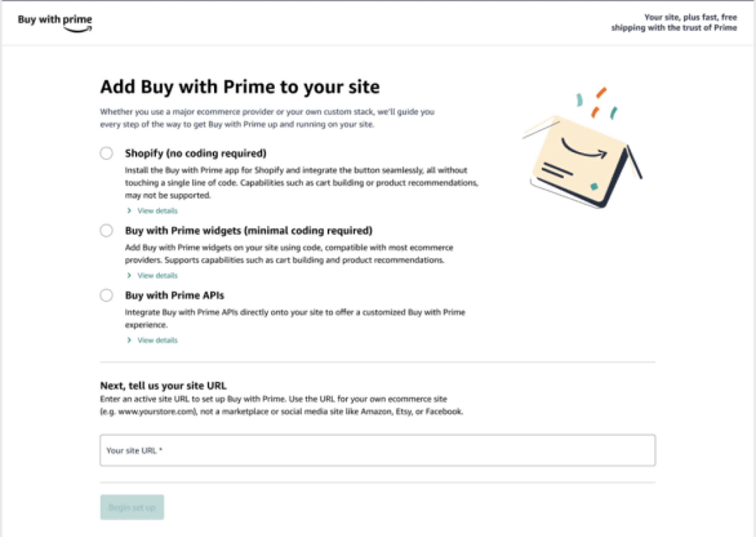The image size is (756, 537).
Task: Click the 'Shopify (no coding required)' label
Action: click(x=196, y=154)
